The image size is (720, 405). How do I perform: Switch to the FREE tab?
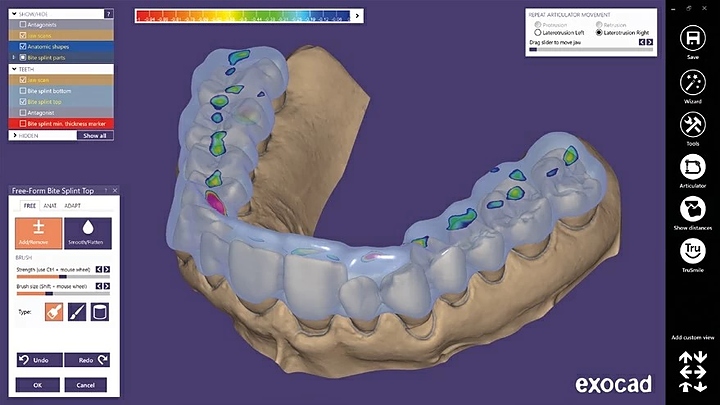(30, 206)
